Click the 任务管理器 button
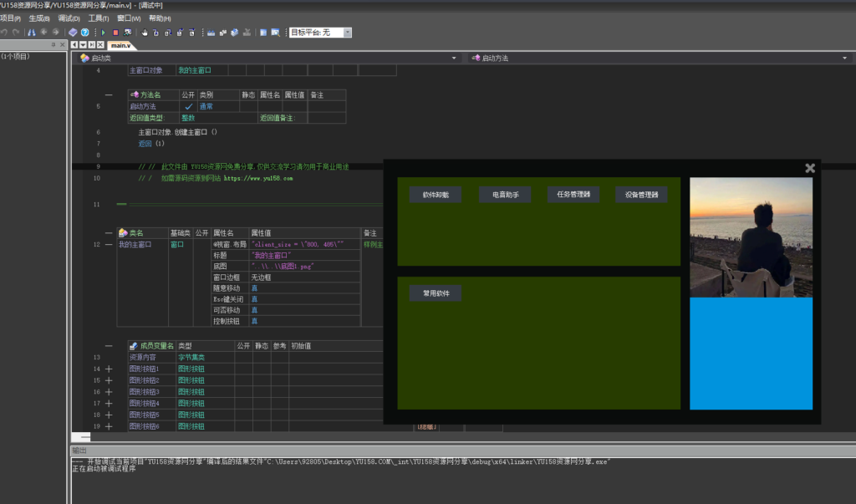The image size is (856, 504). (x=573, y=195)
